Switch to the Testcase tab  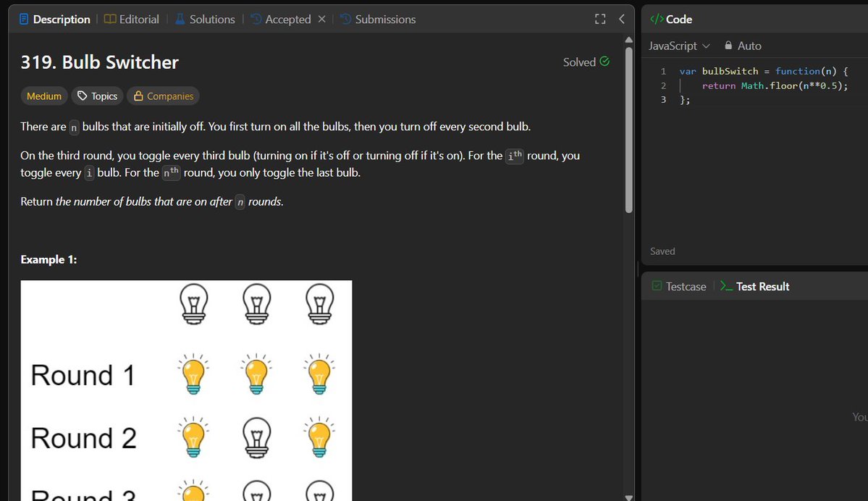(x=679, y=286)
